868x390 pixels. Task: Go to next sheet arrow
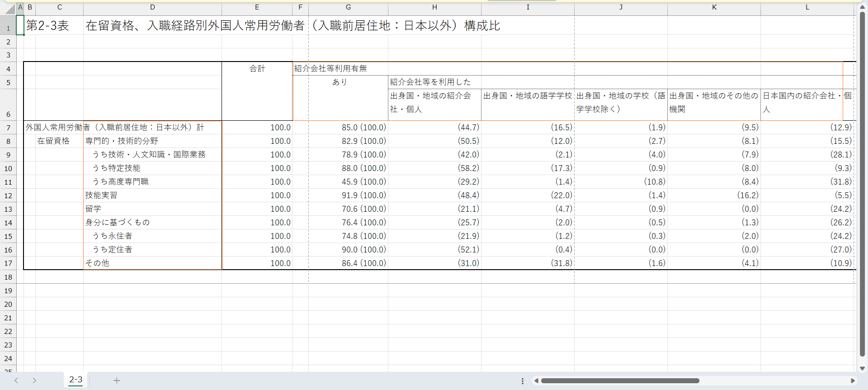click(x=34, y=380)
